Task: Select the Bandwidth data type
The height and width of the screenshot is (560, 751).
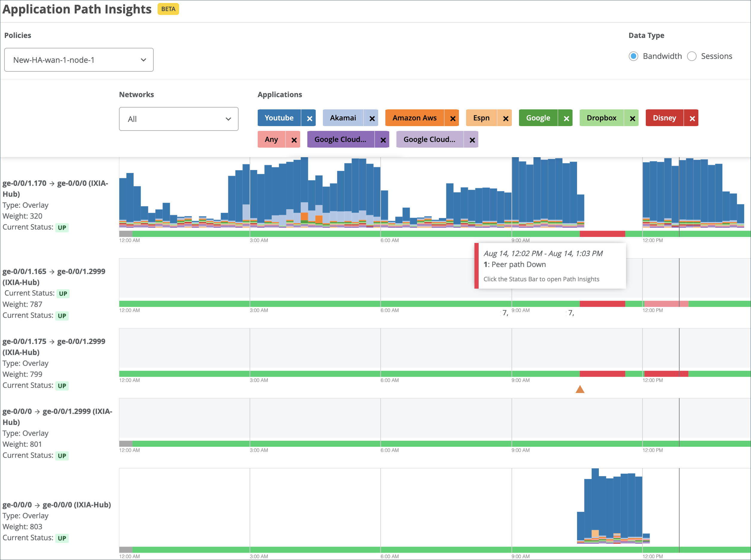Action: 633,56
